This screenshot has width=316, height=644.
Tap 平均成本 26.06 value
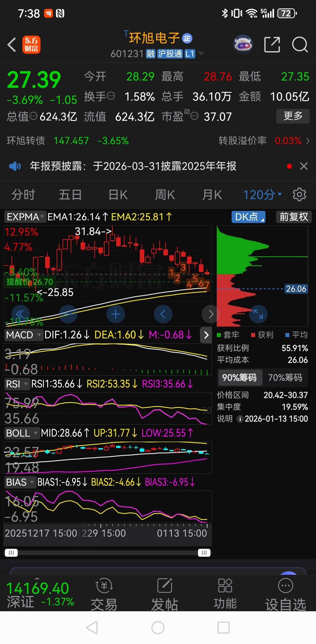coord(298,360)
